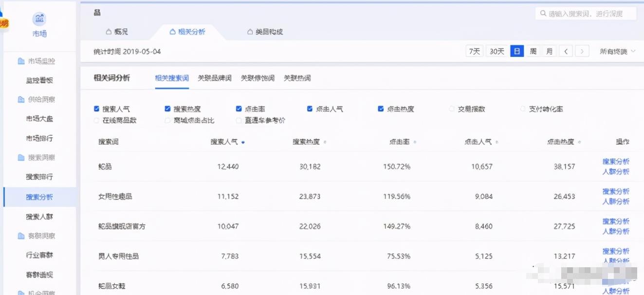The height and width of the screenshot is (295, 644).
Task: Open 监控看板 in the sidebar
Action: point(39,80)
